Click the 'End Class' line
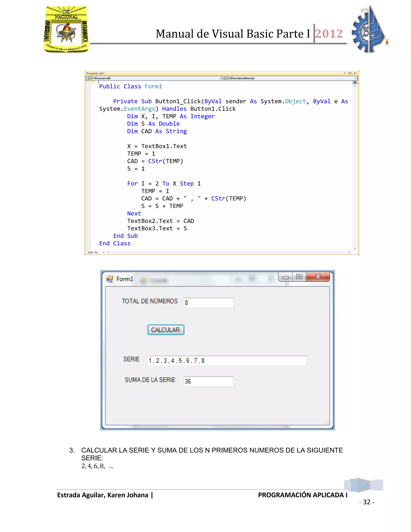Viewport: 411px width, 532px height. (115, 243)
